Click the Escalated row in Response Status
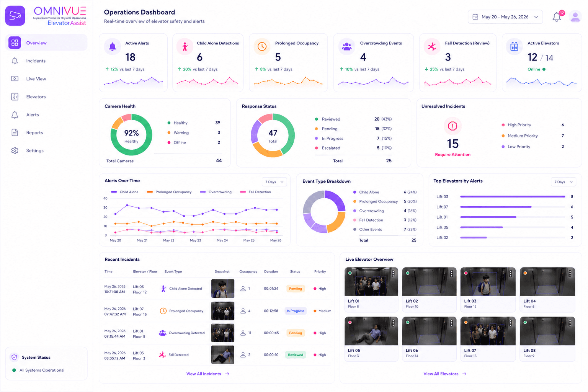588x392 pixels. pos(353,148)
